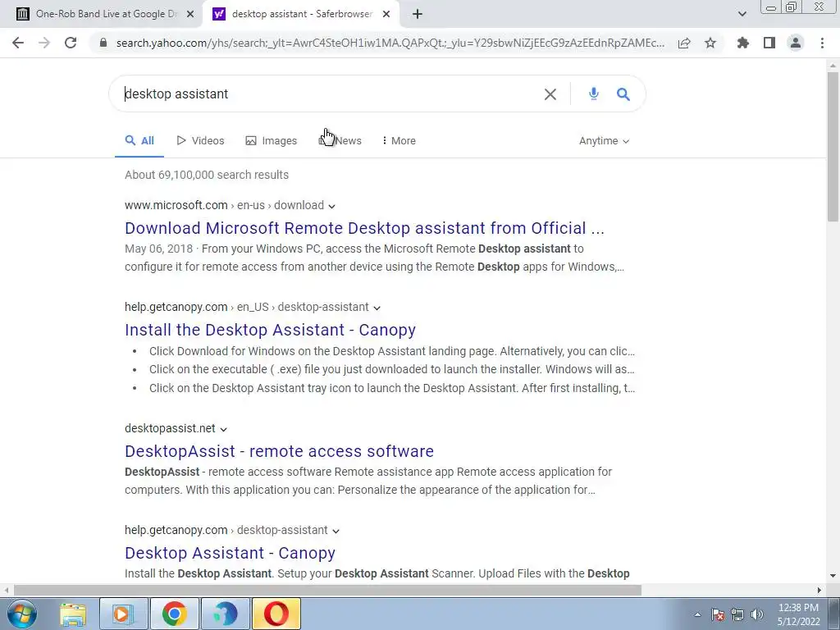Open the More search categories menu
The height and width of the screenshot is (630, 840).
pyautogui.click(x=399, y=141)
